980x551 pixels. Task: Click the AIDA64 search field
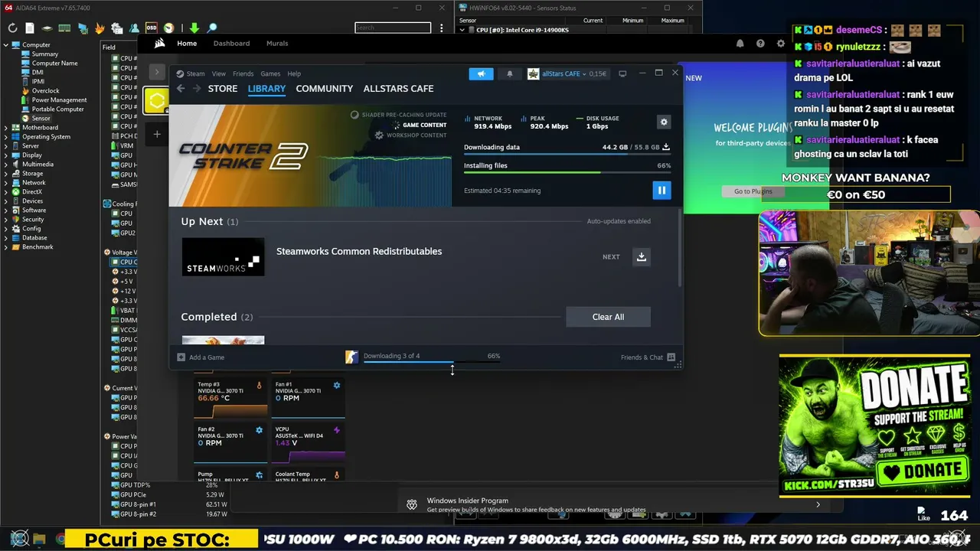pyautogui.click(x=393, y=28)
